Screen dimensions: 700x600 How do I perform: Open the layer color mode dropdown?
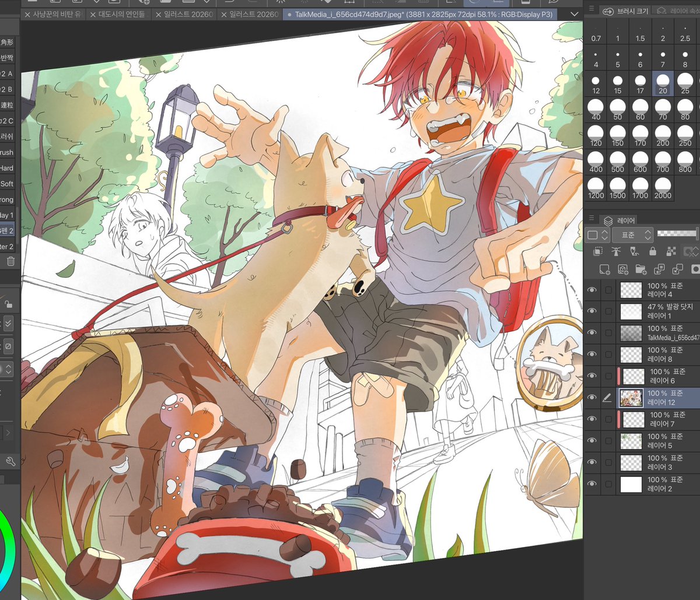pos(597,235)
